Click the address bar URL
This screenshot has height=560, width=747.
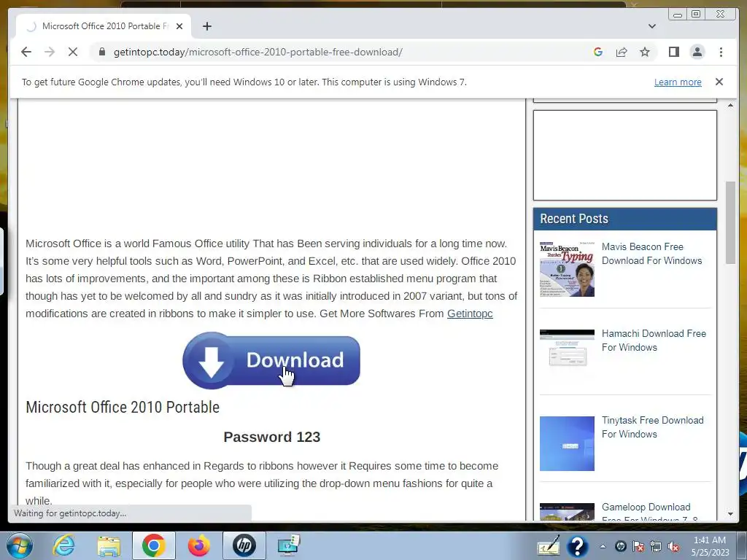click(258, 52)
